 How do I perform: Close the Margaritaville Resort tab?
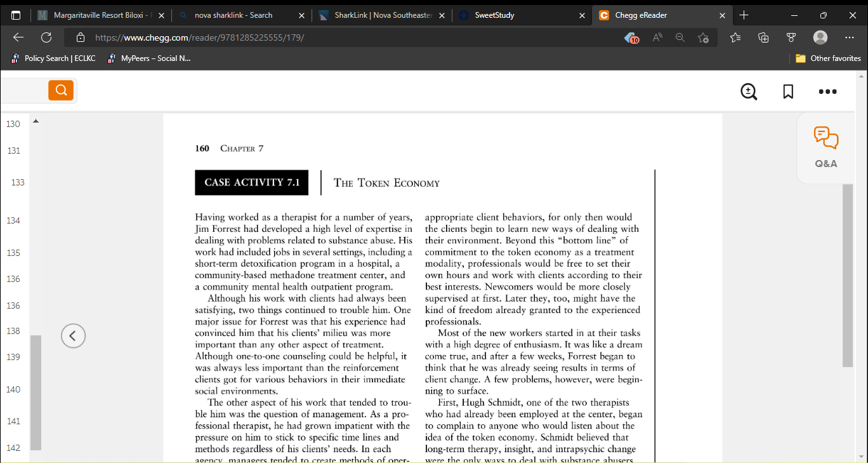coord(161,15)
